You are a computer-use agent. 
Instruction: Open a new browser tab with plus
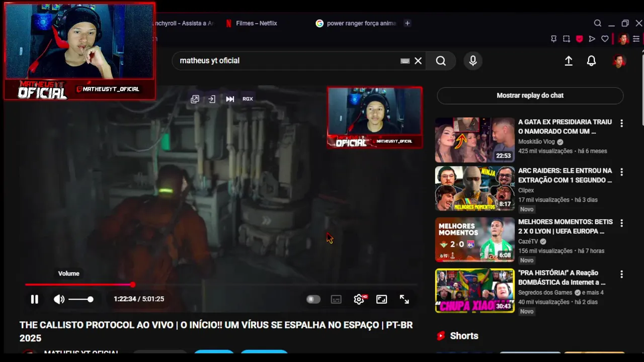pos(408,23)
